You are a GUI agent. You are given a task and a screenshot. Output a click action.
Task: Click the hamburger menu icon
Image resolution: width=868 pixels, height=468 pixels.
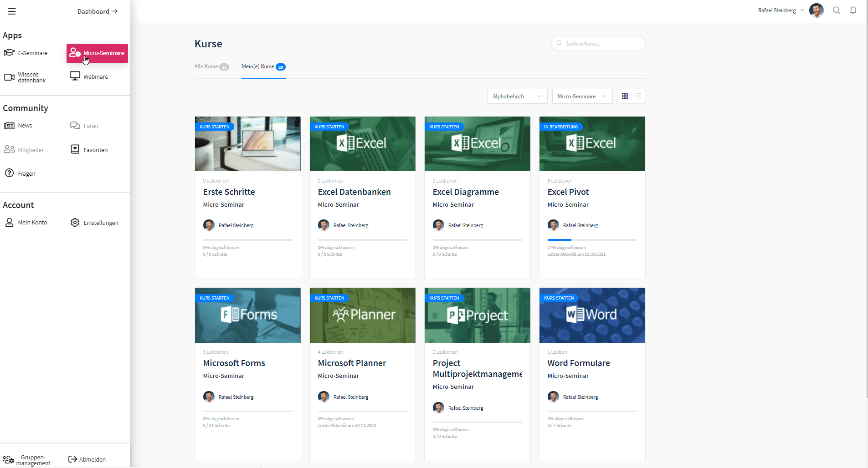point(12,11)
